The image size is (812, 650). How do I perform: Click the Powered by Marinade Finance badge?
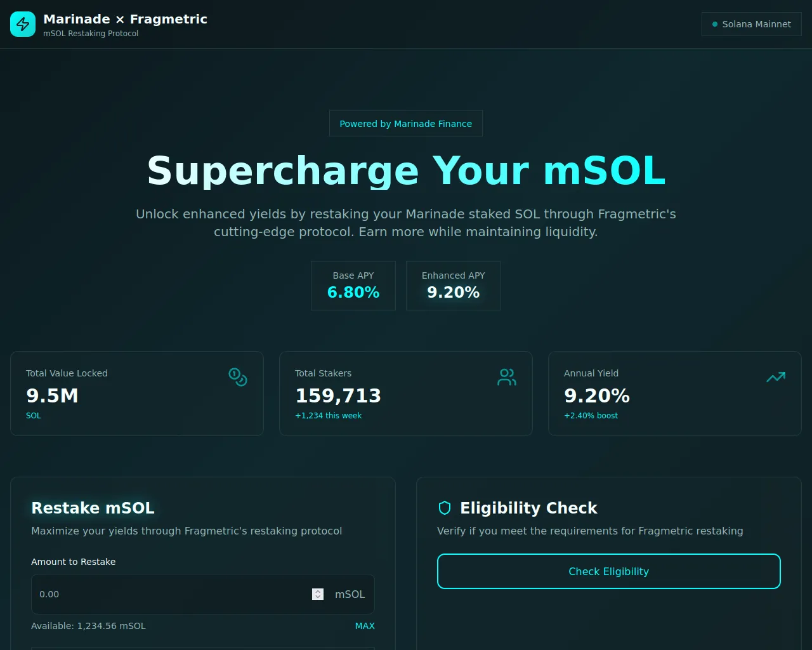(x=406, y=123)
